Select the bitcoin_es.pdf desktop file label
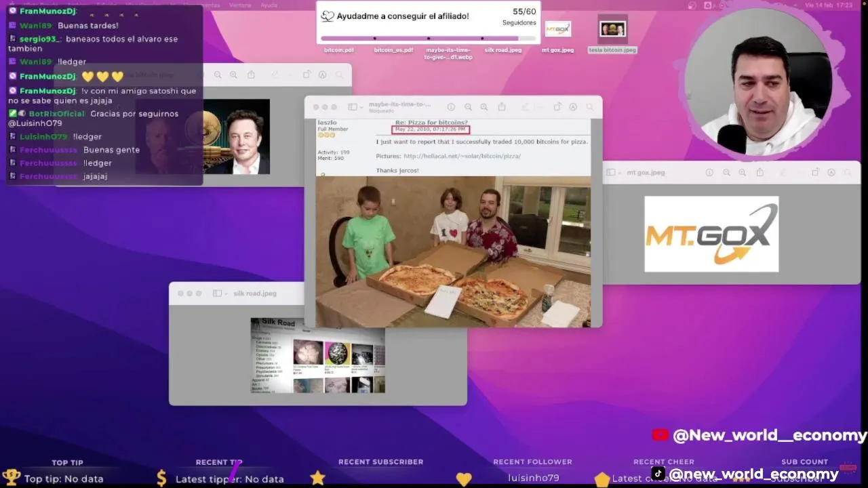 click(x=393, y=50)
